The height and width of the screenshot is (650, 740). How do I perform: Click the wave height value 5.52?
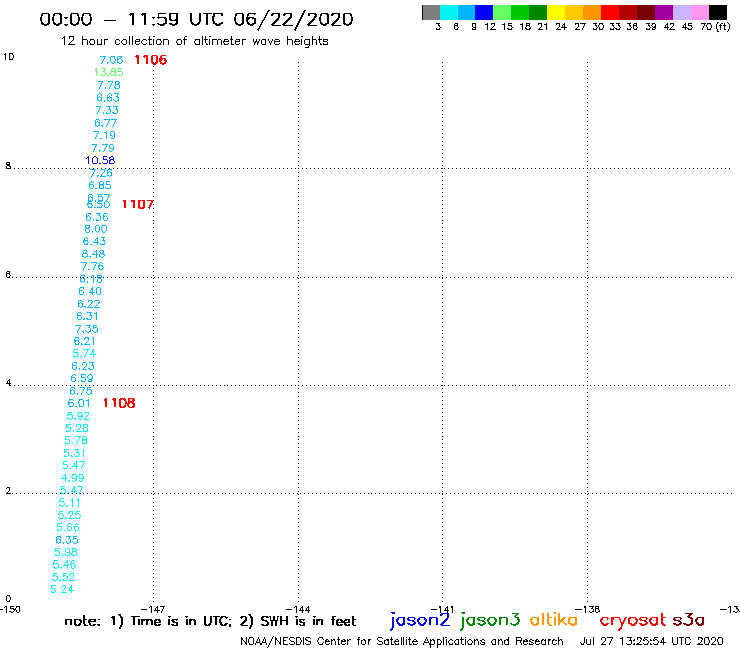point(64,577)
